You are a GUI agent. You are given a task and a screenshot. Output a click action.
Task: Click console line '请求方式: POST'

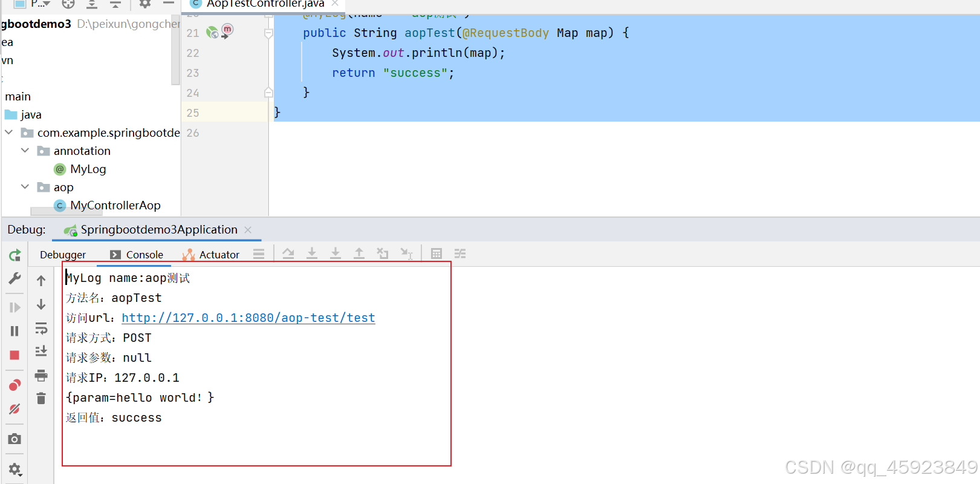coord(109,338)
